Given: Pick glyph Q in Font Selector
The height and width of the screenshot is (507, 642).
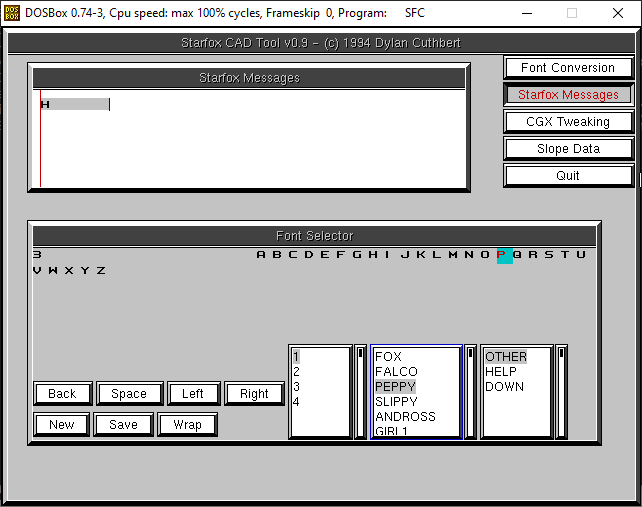Looking at the screenshot, I should pyautogui.click(x=517, y=255).
